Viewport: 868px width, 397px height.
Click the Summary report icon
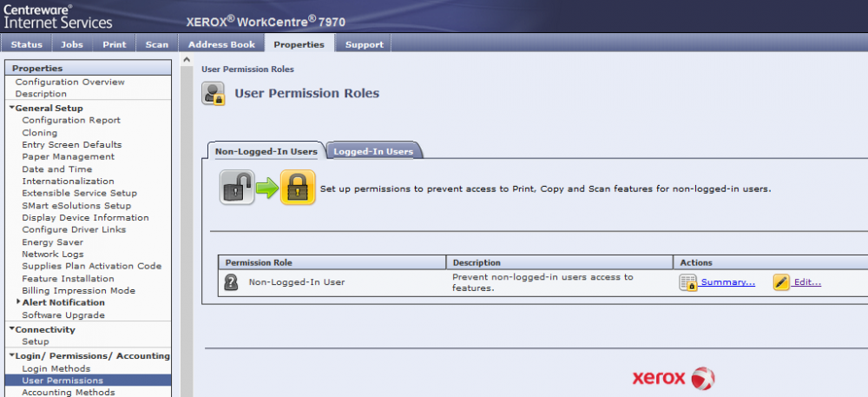click(688, 282)
